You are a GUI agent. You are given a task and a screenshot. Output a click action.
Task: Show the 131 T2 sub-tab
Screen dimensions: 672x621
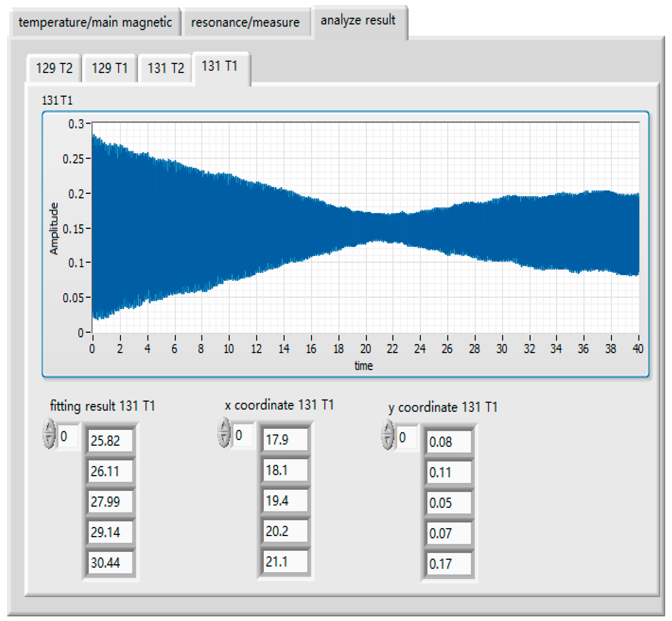(166, 68)
